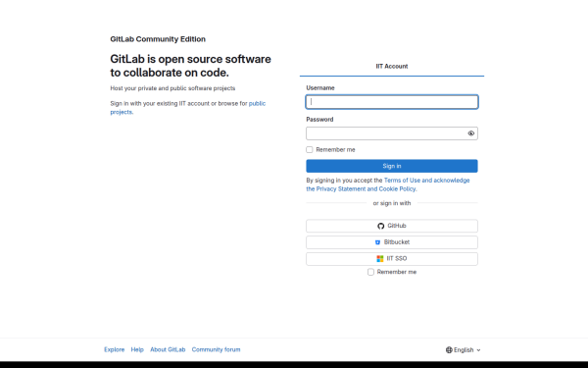Tick Remember me under Password field
Image resolution: width=588 pixels, height=368 pixels.
310,150
